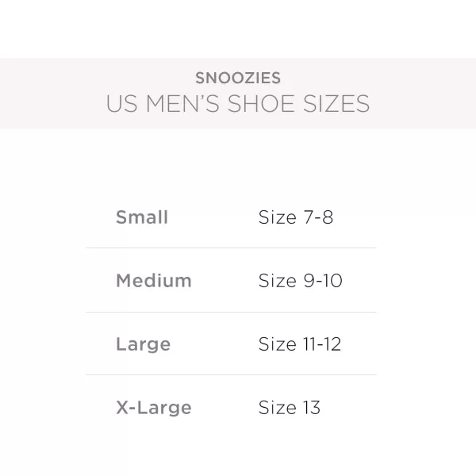
Task: Click the divider line below the Medium row
Action: tap(231, 312)
